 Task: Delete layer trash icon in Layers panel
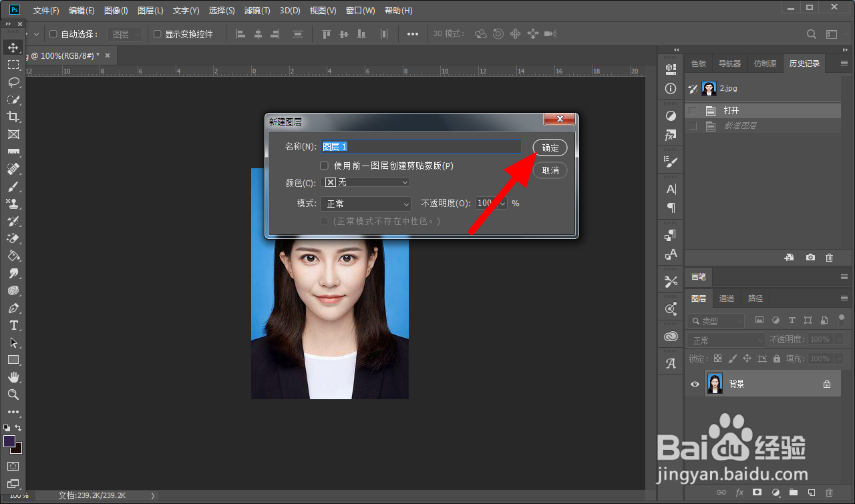(x=829, y=493)
